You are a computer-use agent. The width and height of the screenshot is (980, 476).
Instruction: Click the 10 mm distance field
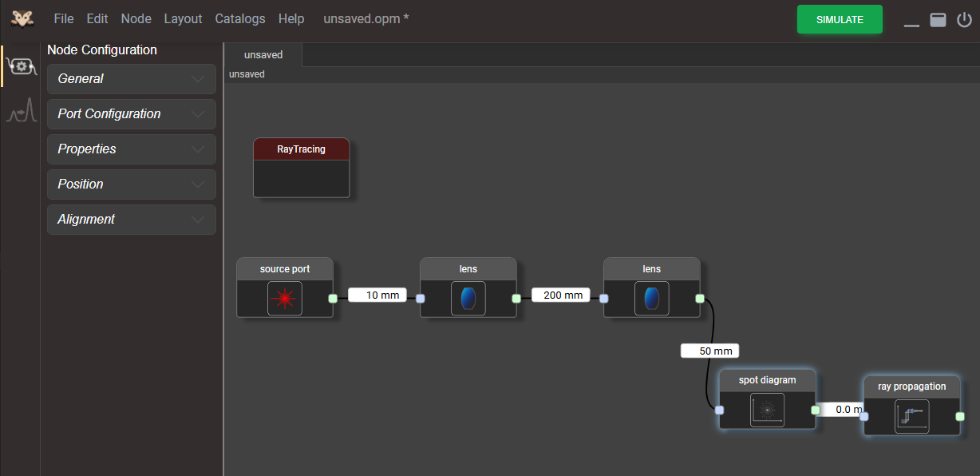pyautogui.click(x=377, y=296)
